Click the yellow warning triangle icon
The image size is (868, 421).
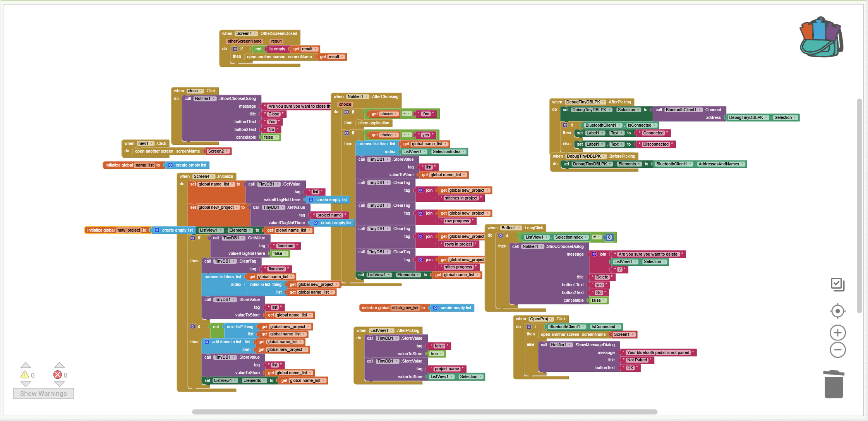(x=25, y=375)
